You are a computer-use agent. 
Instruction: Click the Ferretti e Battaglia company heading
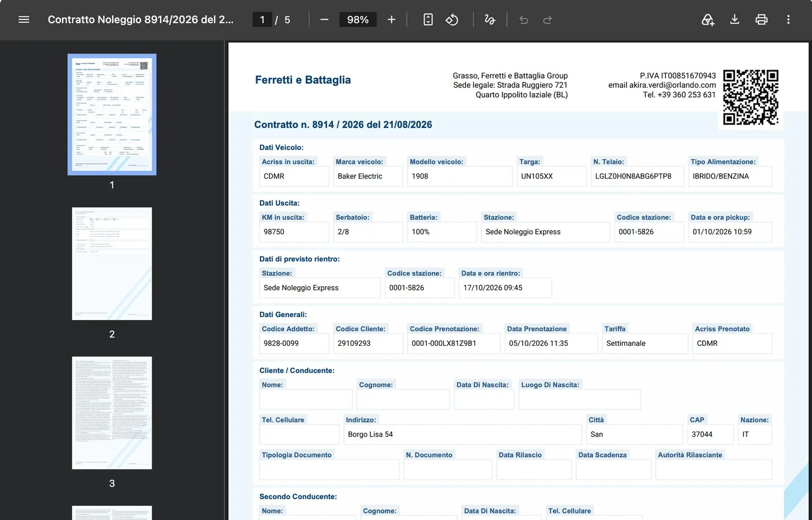(303, 80)
